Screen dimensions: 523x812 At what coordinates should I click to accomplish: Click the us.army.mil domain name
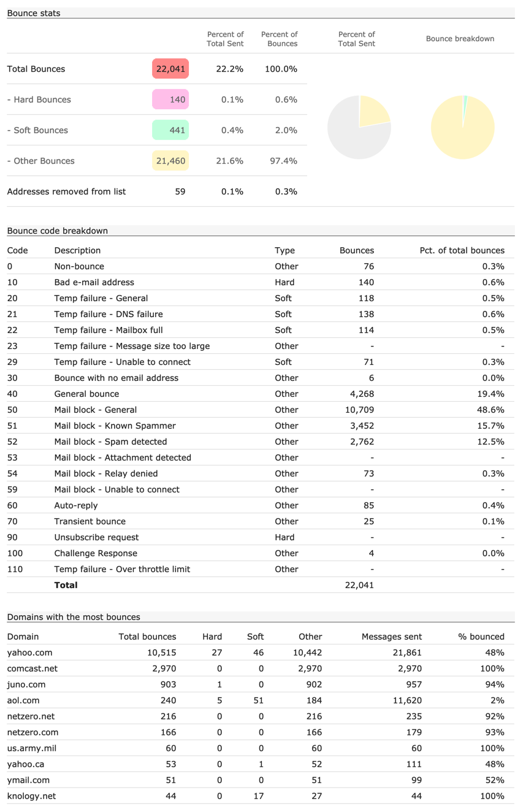[32, 748]
